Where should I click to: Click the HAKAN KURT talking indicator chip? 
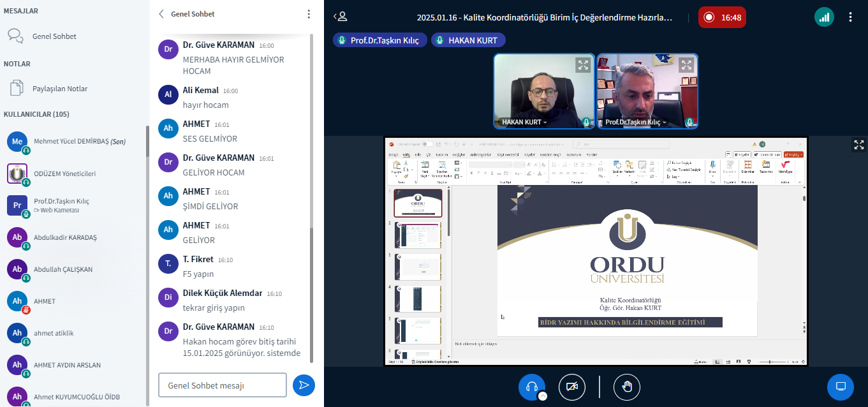tap(469, 40)
